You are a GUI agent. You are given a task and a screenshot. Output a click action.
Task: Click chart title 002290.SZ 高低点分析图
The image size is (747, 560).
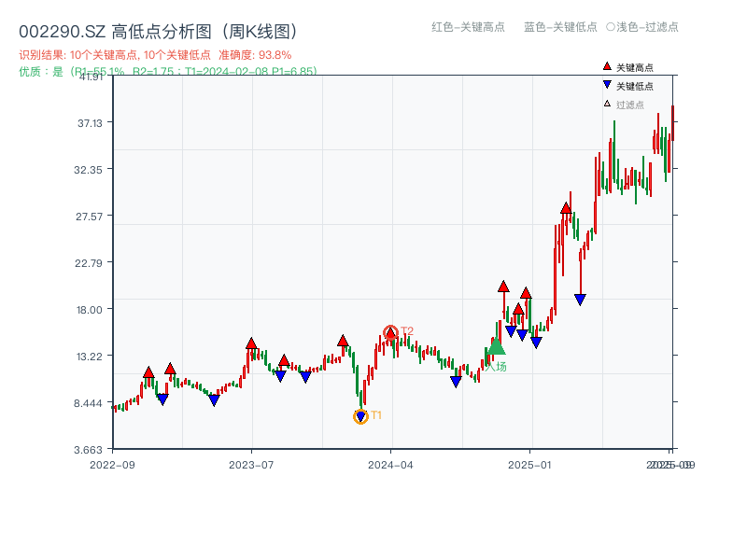click(x=159, y=32)
